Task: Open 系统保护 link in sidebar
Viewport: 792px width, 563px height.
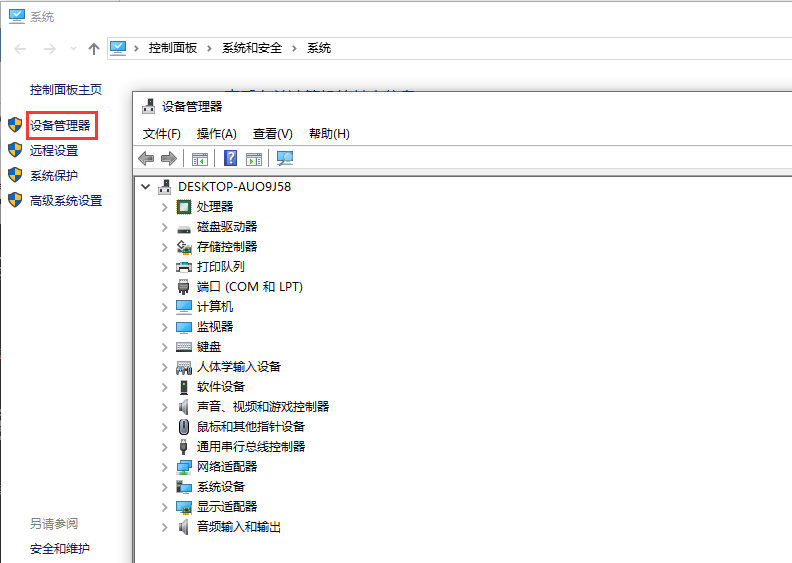Action: coord(54,176)
